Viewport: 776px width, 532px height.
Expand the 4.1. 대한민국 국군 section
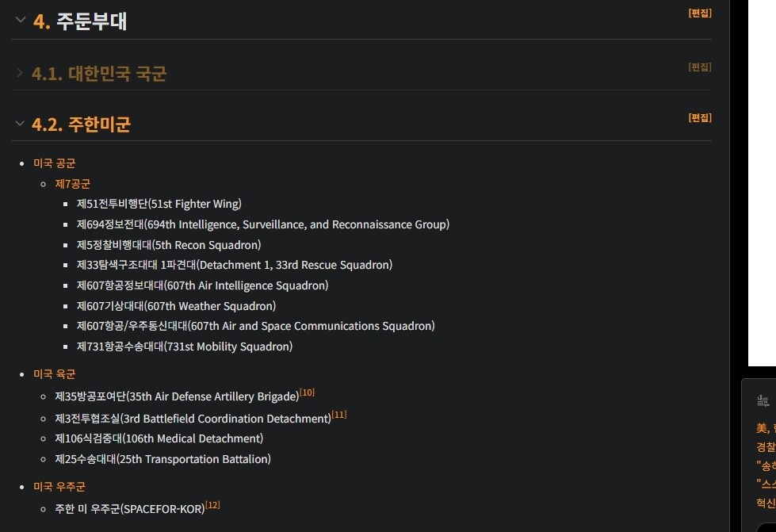coord(21,73)
